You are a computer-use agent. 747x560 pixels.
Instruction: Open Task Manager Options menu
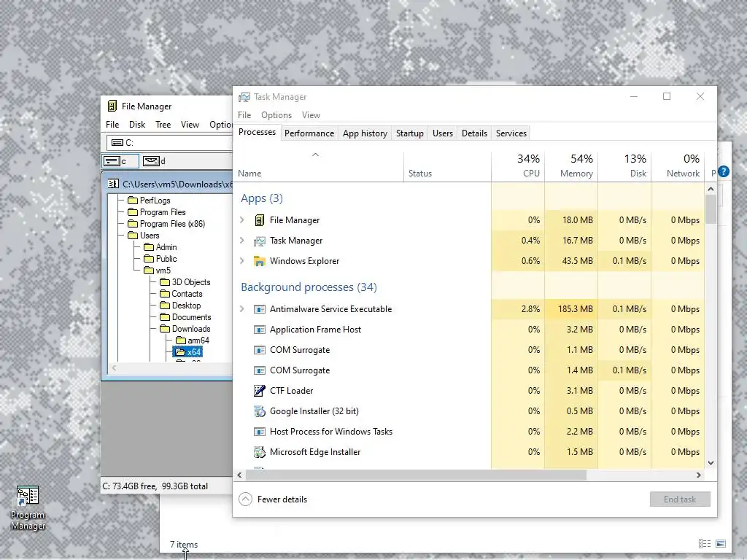pos(276,115)
